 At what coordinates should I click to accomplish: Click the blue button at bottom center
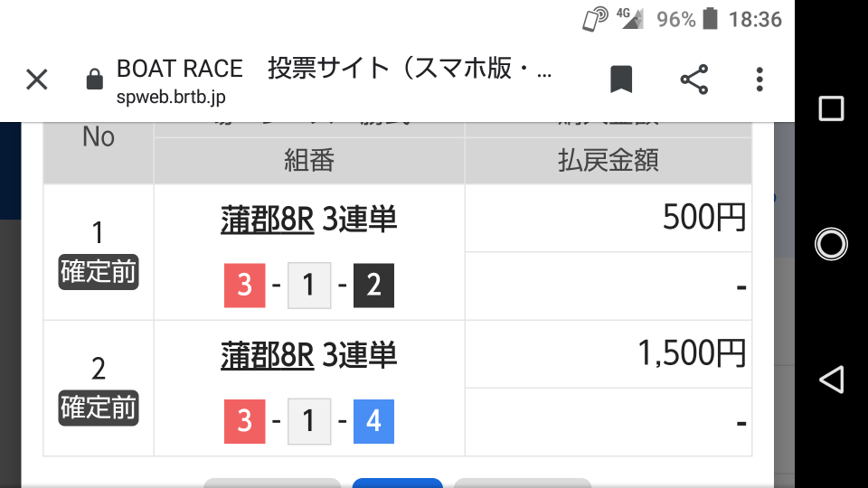pyautogui.click(x=397, y=483)
